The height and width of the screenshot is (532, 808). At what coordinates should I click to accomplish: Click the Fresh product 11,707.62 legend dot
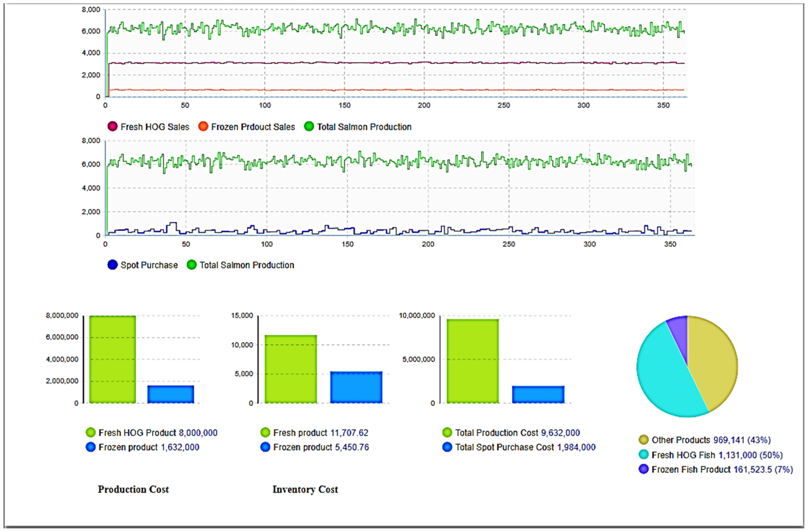click(265, 432)
